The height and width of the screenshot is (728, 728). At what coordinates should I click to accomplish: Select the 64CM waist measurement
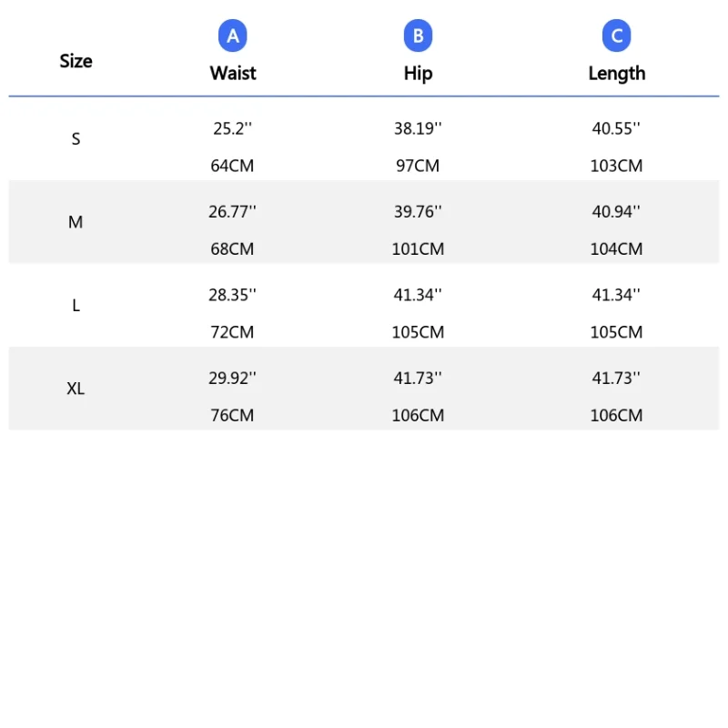[232, 166]
